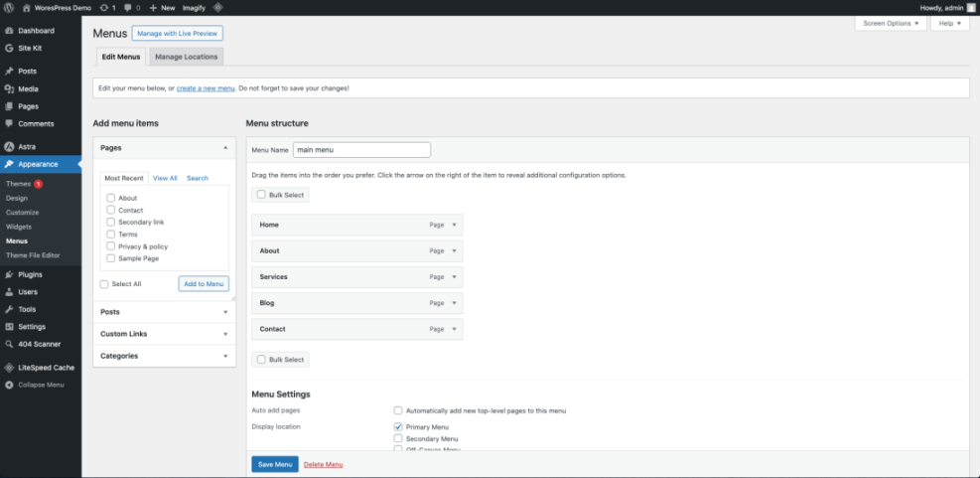Image resolution: width=980 pixels, height=478 pixels.
Task: Click Imagify in the admin bar
Action: tap(194, 8)
